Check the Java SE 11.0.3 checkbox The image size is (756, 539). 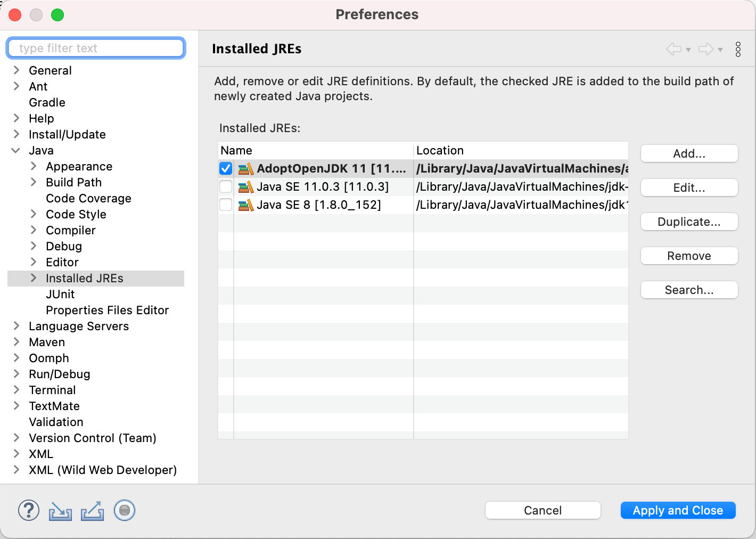(x=226, y=187)
